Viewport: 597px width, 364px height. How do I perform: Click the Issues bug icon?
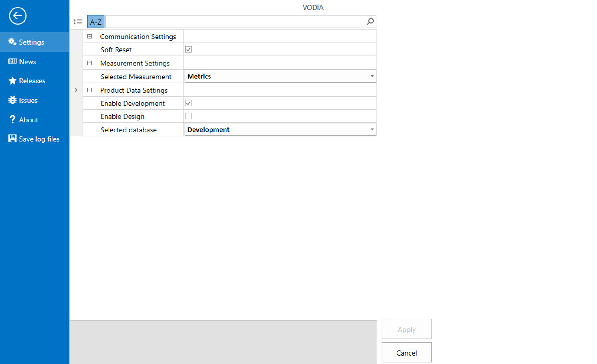[x=12, y=100]
